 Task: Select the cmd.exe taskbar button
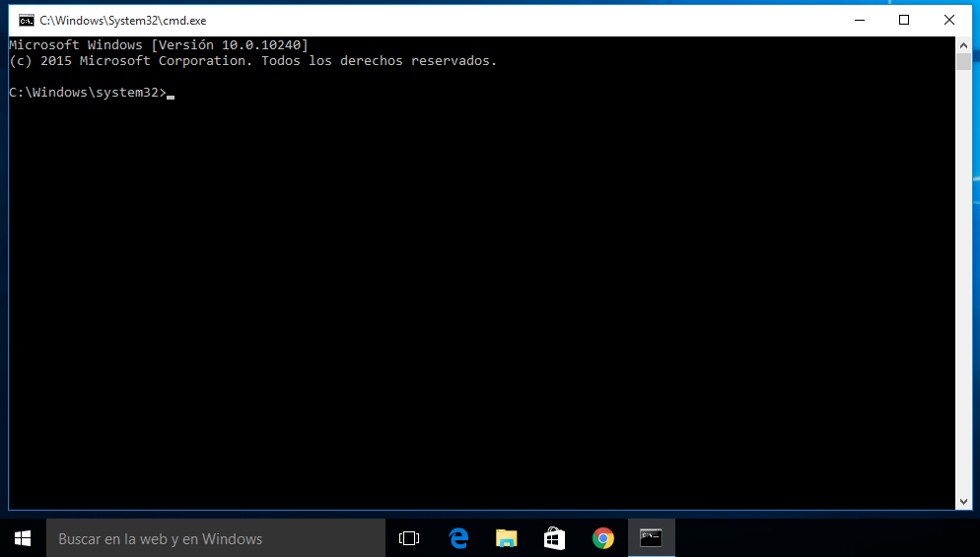pos(652,538)
